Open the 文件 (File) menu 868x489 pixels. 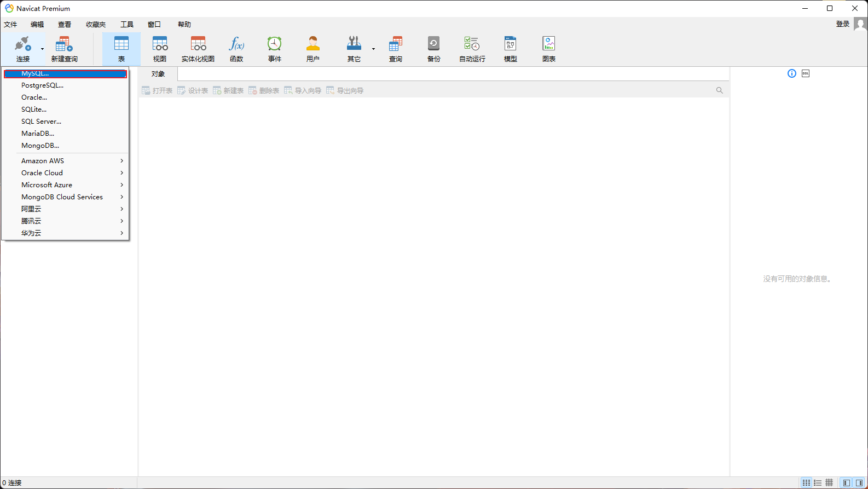coord(10,25)
